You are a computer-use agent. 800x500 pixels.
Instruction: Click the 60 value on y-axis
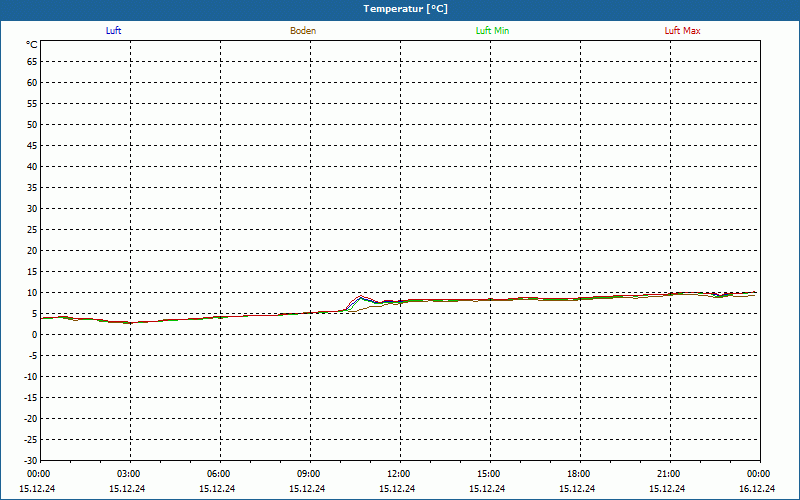click(x=32, y=83)
